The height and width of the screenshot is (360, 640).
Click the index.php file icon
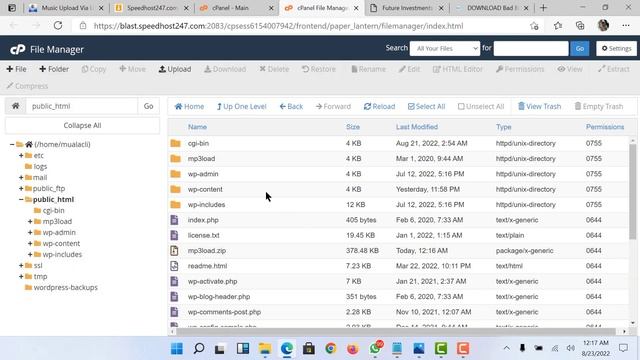[x=174, y=220]
